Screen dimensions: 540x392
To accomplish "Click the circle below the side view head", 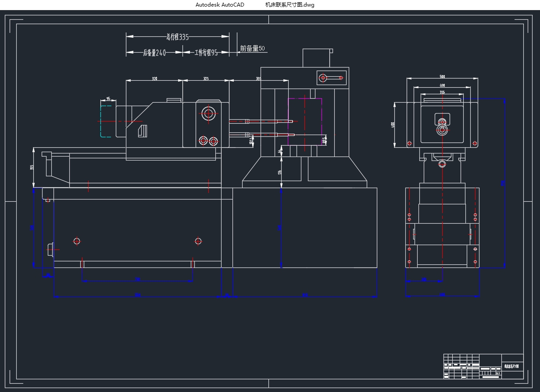I will 442,164.
